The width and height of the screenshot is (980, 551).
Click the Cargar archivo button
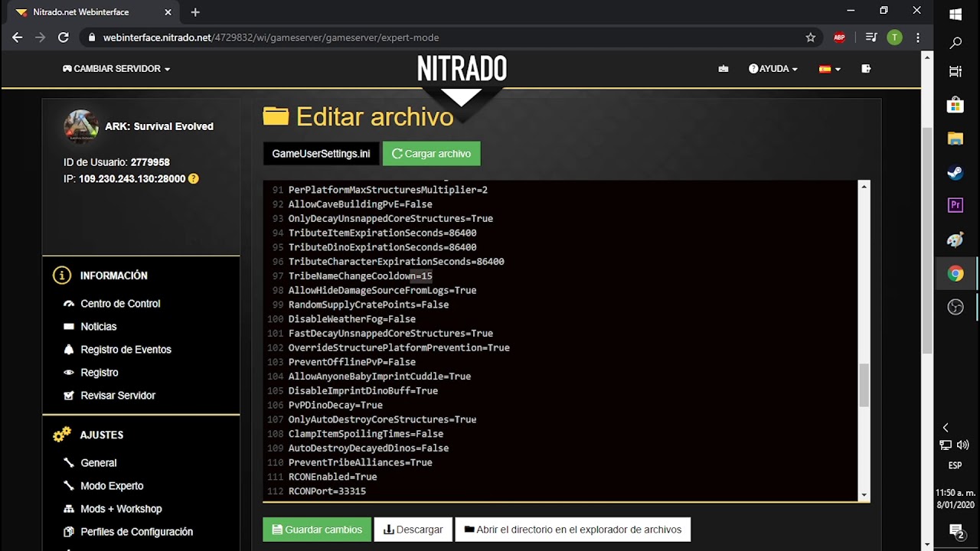tap(432, 154)
